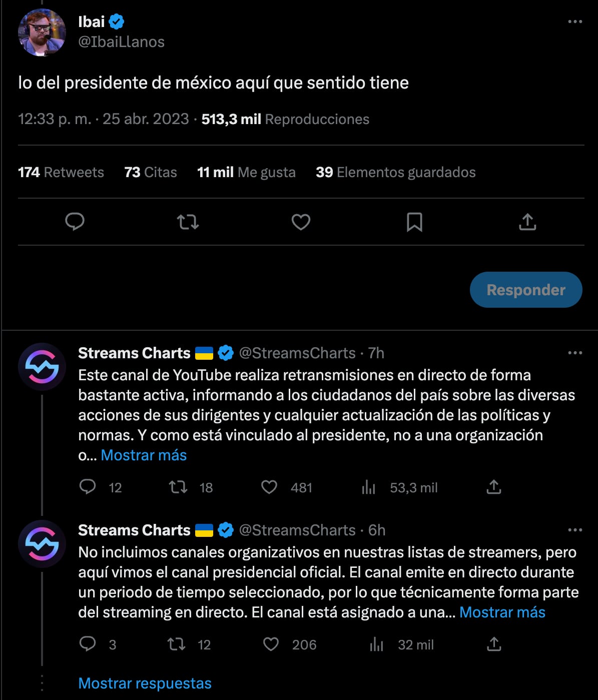Viewport: 598px width, 700px height.
Task: View analytics of first Streams Charts reply
Action: pyautogui.click(x=369, y=487)
